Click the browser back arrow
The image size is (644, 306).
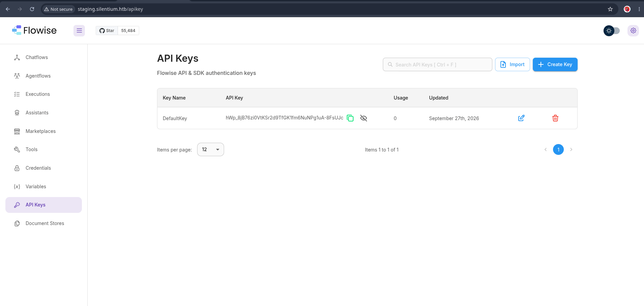[x=8, y=9]
